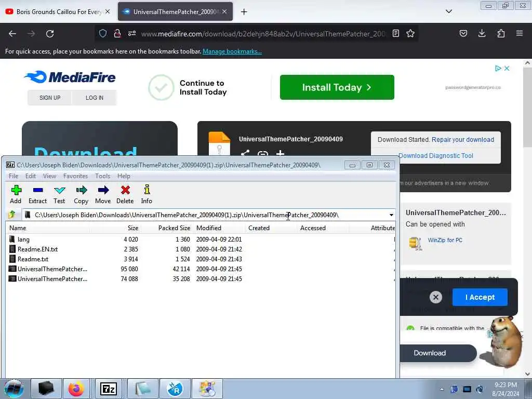Close the Boris Grounds Caillou tab
This screenshot has height=399, width=532.
point(108,11)
